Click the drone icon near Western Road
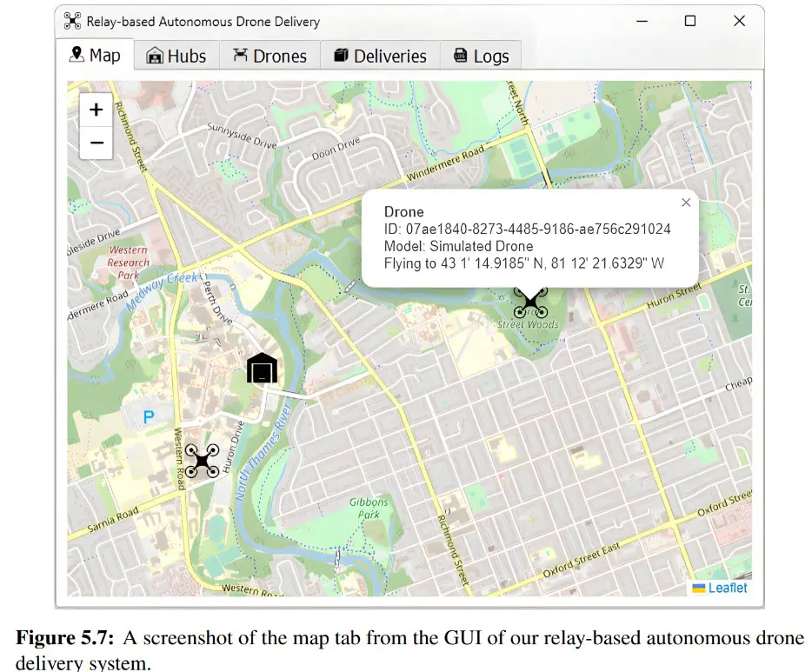Image resolution: width=812 pixels, height=672 pixels. click(202, 461)
